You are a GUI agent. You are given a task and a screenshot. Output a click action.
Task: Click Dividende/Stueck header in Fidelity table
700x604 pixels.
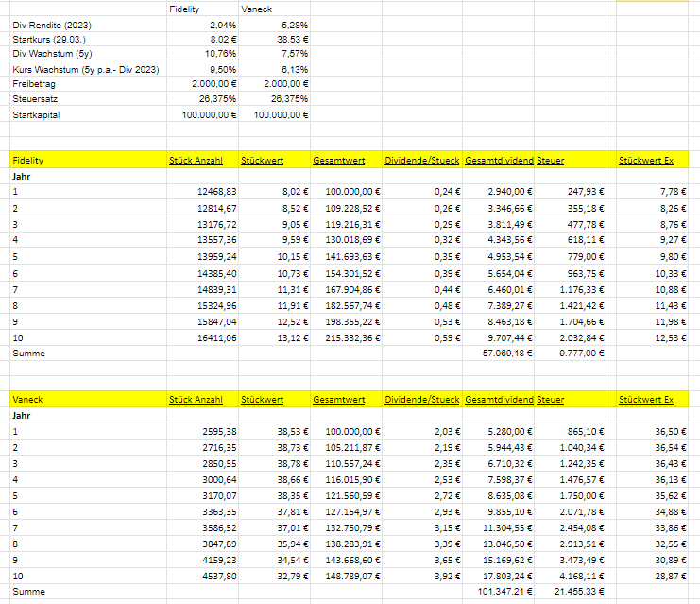point(422,161)
